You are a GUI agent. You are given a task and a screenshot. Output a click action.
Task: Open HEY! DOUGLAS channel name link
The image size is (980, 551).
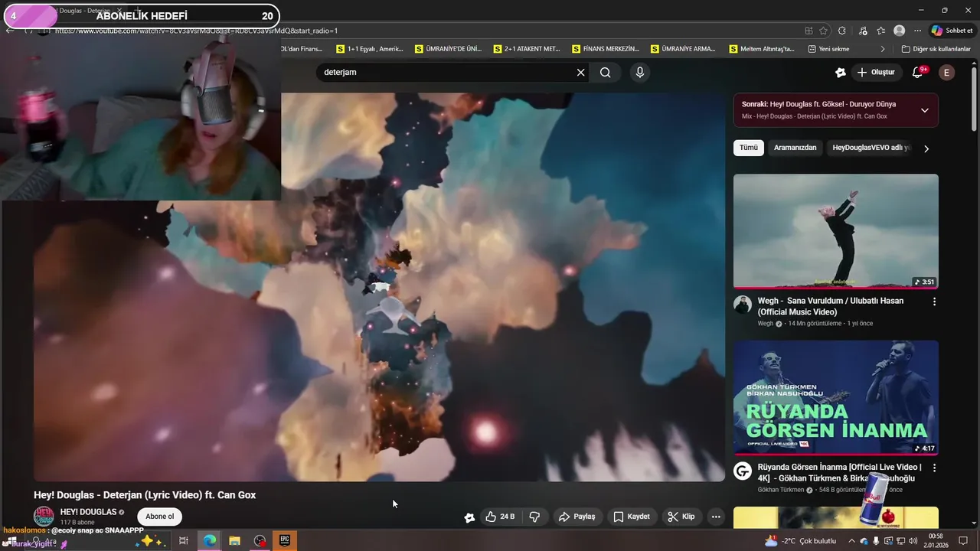88,512
